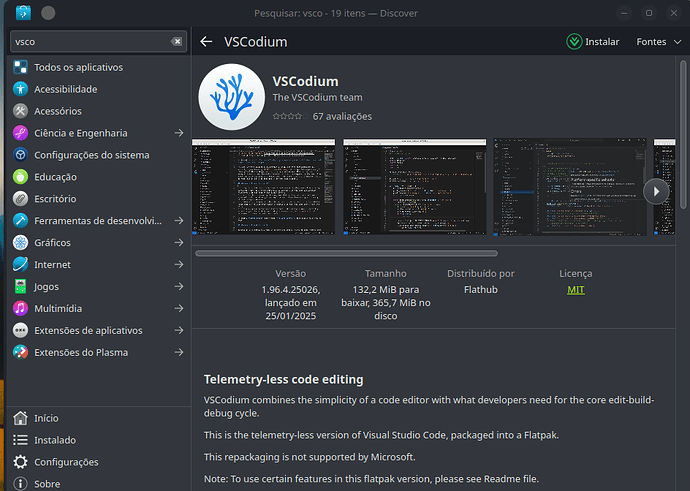Open the Acessórios category label

(58, 111)
